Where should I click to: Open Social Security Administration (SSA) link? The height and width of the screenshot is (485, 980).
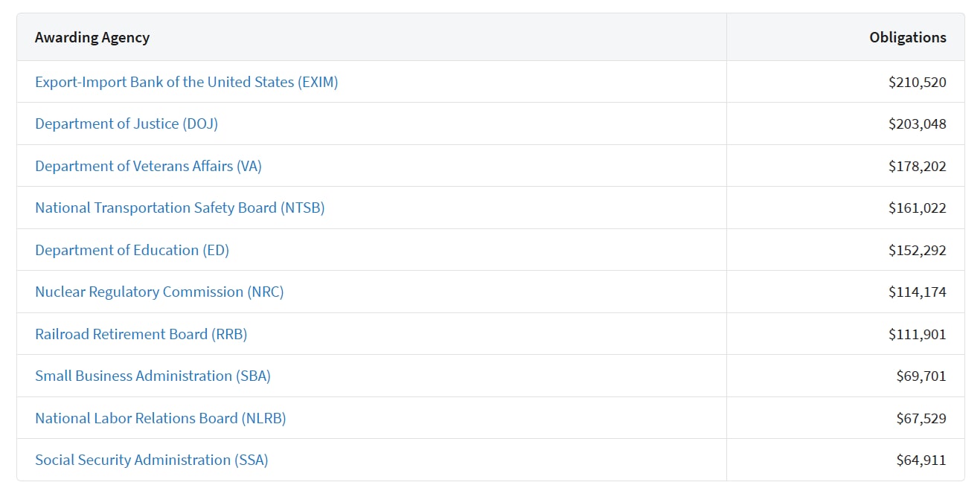click(151, 460)
